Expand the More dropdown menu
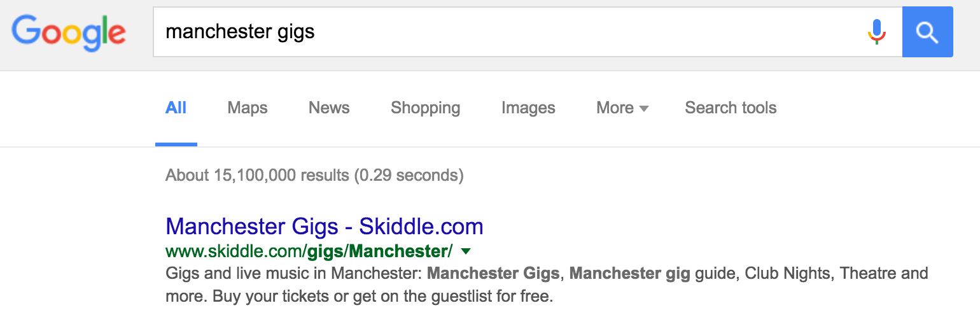The height and width of the screenshot is (331, 980). point(622,108)
